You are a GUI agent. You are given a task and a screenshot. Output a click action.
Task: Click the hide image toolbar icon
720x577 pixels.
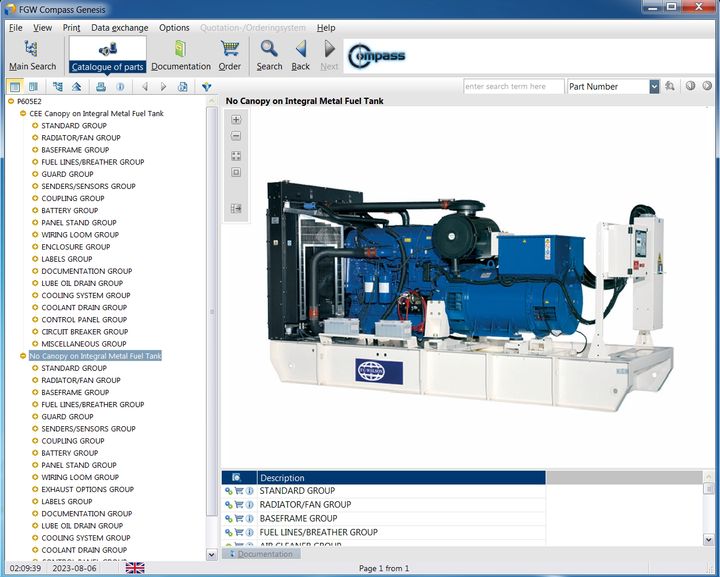point(236,209)
